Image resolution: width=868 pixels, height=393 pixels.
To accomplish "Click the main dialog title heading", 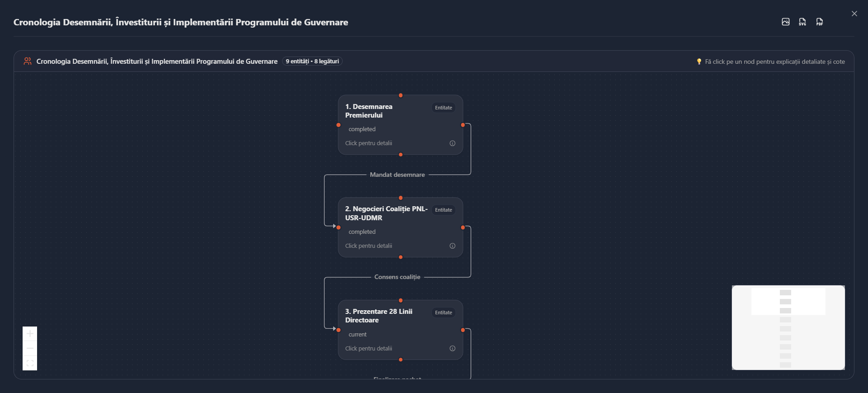I will click(x=181, y=22).
